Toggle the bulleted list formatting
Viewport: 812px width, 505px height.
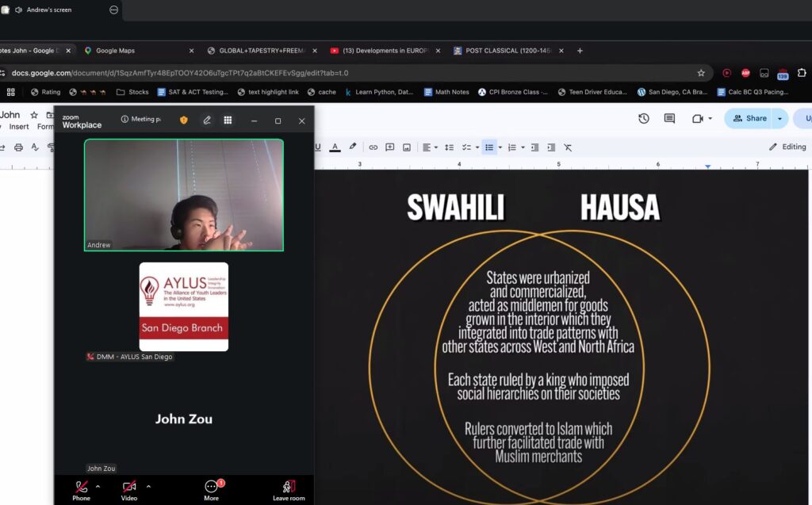488,147
